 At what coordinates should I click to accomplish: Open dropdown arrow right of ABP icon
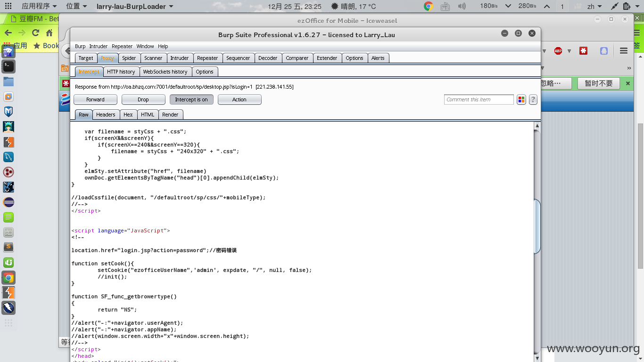tap(569, 51)
